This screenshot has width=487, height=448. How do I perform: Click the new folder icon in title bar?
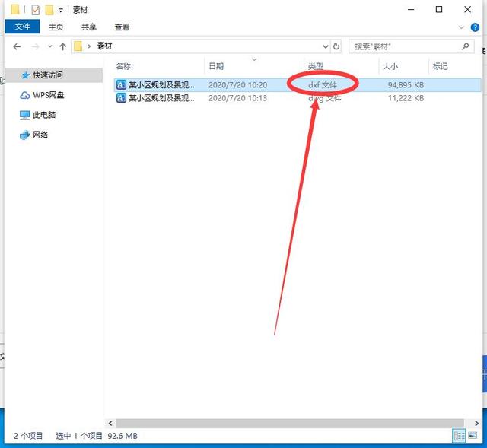(x=49, y=10)
